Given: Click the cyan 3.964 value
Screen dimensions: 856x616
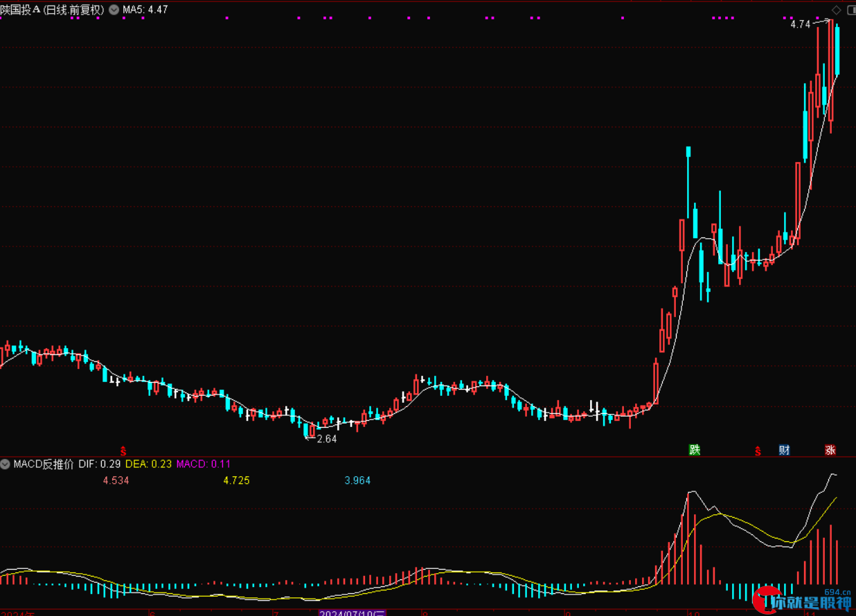Looking at the screenshot, I should pyautogui.click(x=357, y=480).
